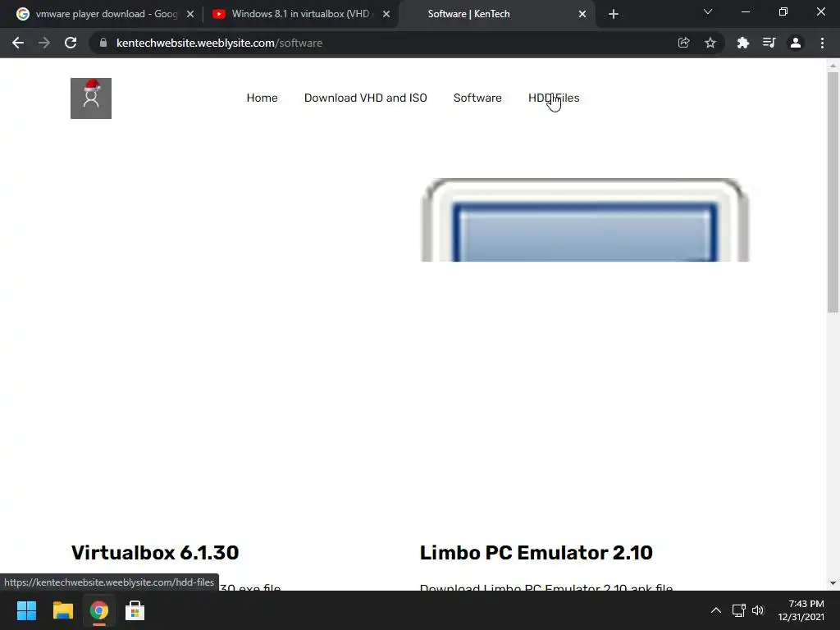
Task: Click the share page icon in address bar
Action: click(x=683, y=43)
